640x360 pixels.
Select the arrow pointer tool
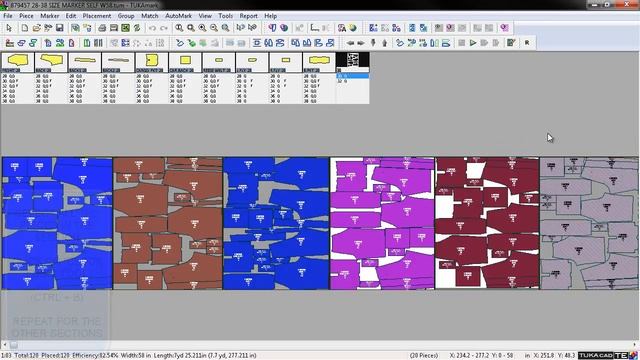[9, 28]
